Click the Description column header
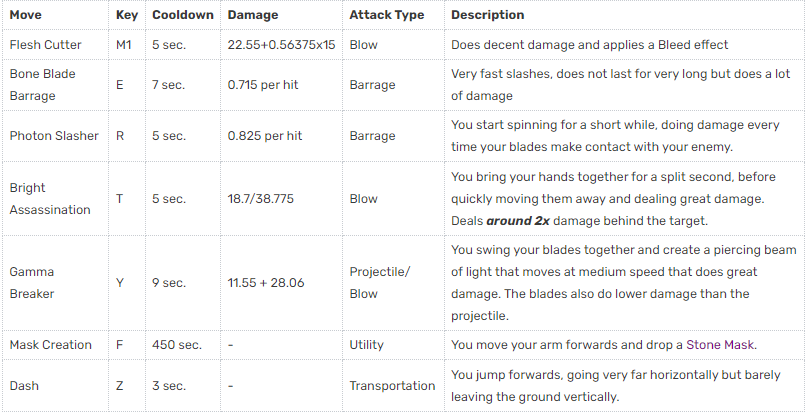Image resolution: width=811 pixels, height=415 pixels. [487, 15]
